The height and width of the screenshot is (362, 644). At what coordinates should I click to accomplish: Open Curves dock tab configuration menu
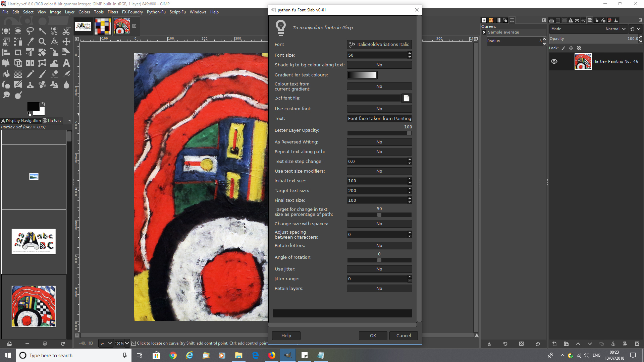tap(544, 20)
